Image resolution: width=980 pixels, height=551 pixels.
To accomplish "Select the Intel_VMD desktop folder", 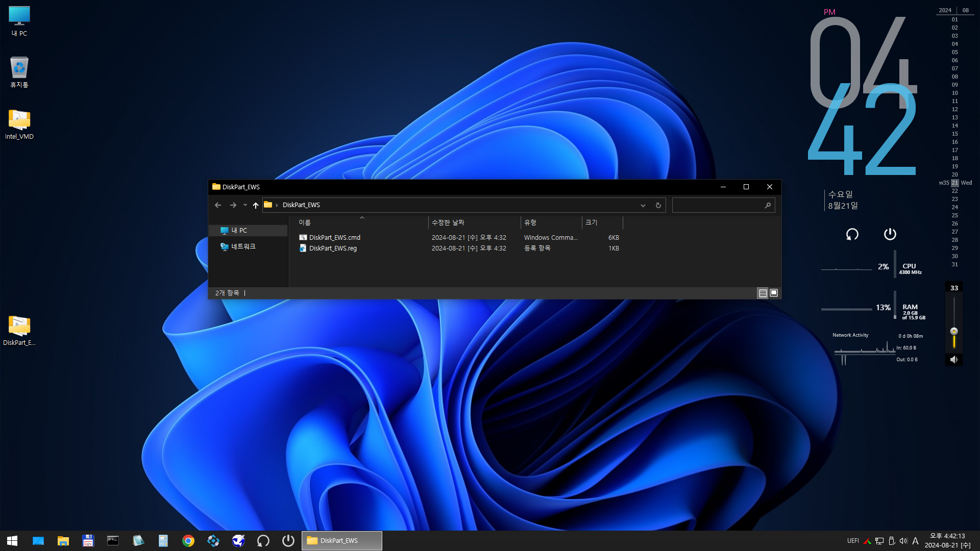I will [x=19, y=124].
